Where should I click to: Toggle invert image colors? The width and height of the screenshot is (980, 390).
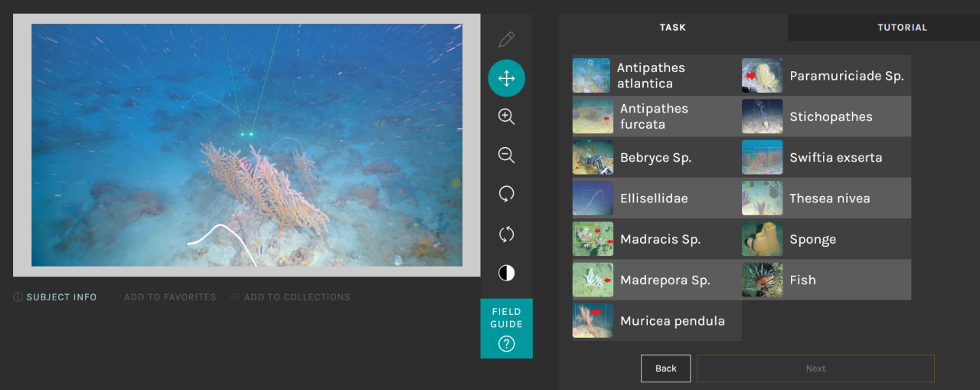[x=506, y=273]
